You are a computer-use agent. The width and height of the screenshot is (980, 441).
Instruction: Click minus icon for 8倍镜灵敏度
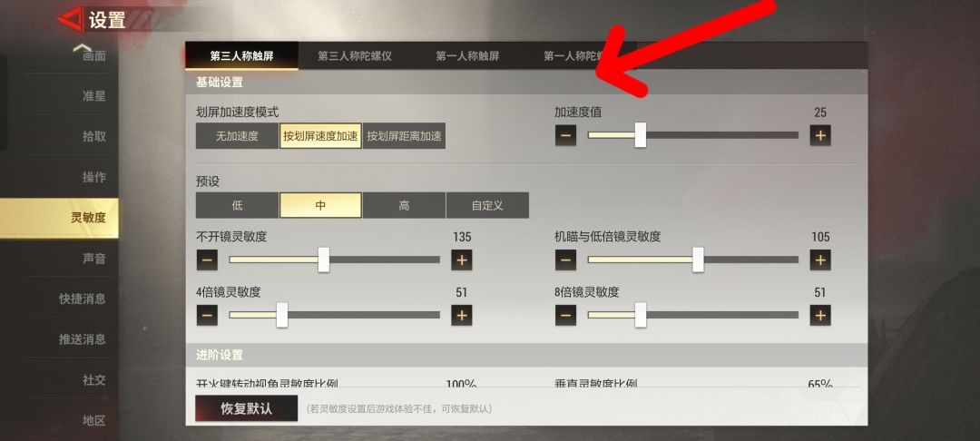(x=565, y=316)
